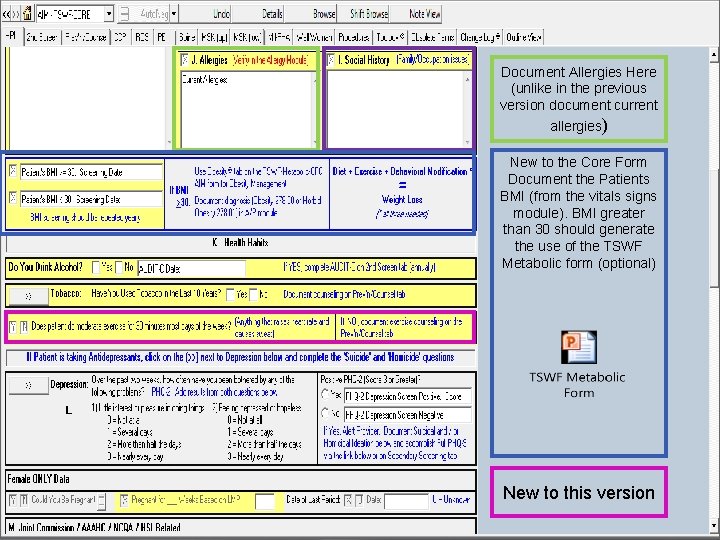Switch to the ROS tab
Viewport: 720px width, 540px height.
[142, 37]
